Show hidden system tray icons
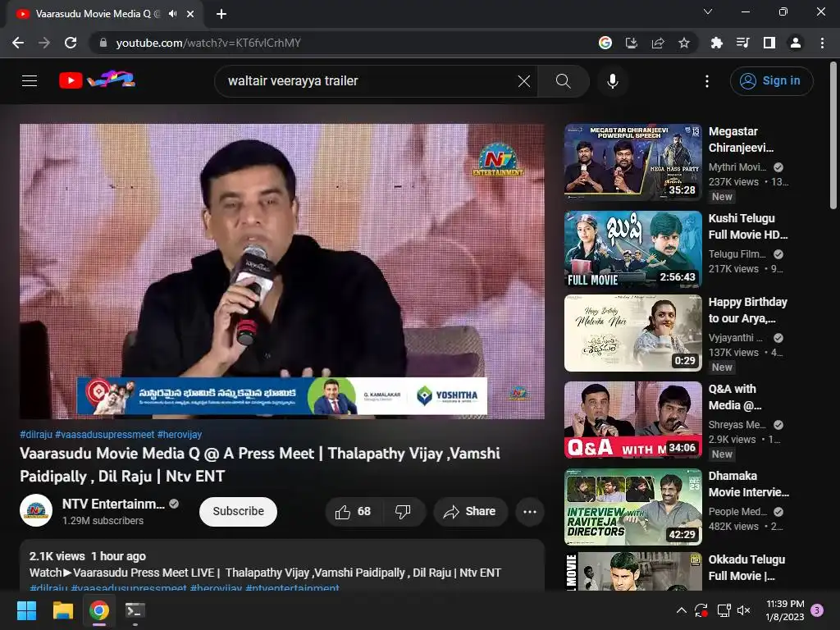The height and width of the screenshot is (630, 840). click(x=682, y=610)
